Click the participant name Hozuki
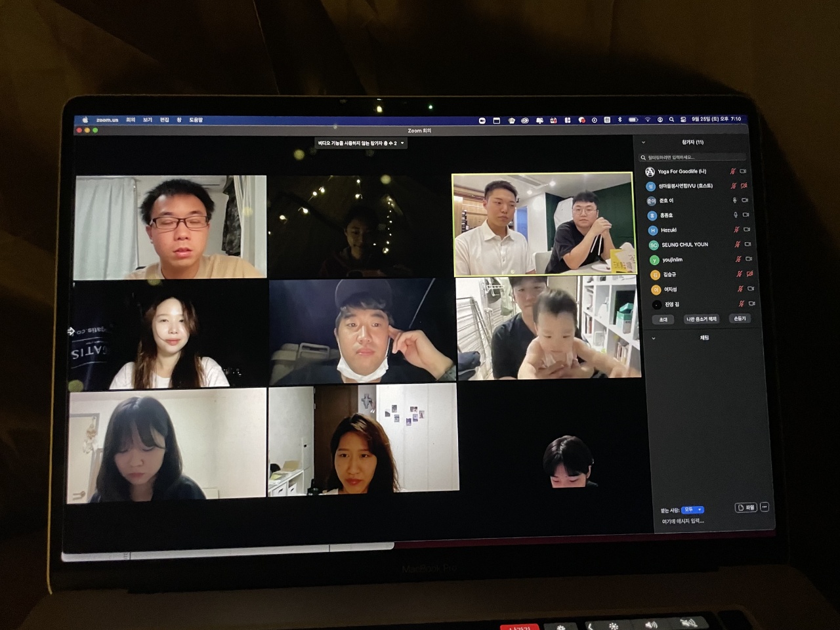840x630 pixels. pos(669,230)
